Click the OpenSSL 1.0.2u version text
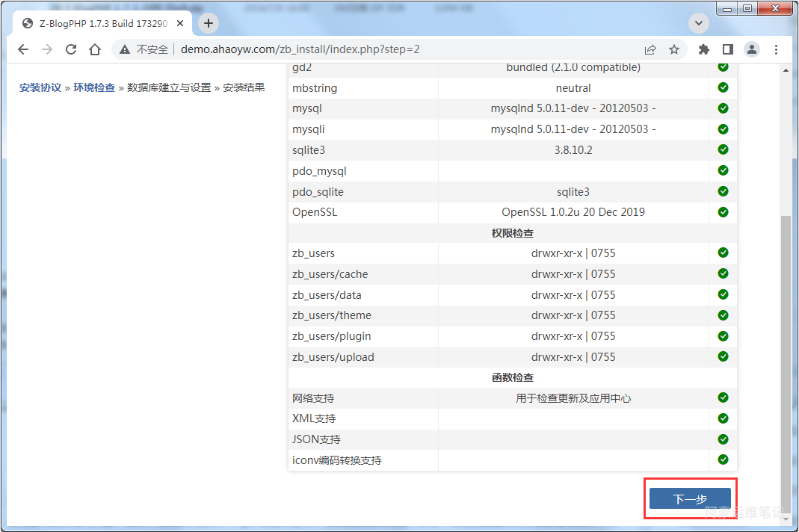The image size is (799, 532). click(x=573, y=212)
